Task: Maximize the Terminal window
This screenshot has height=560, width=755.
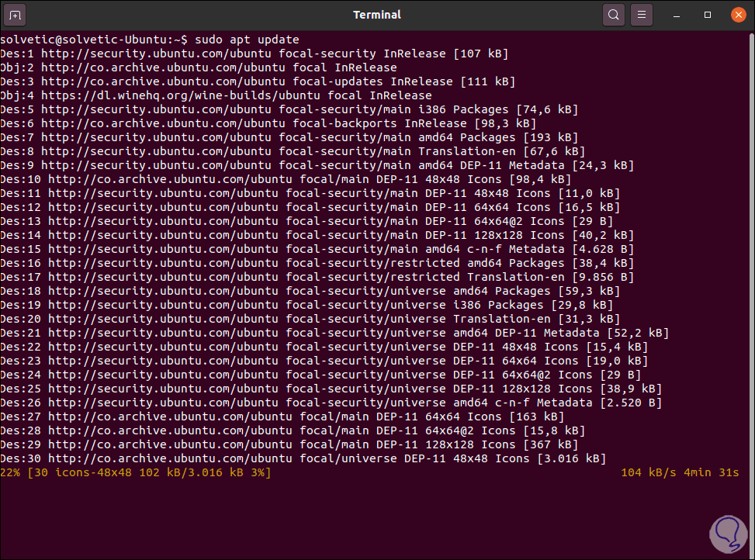Action: click(x=708, y=14)
